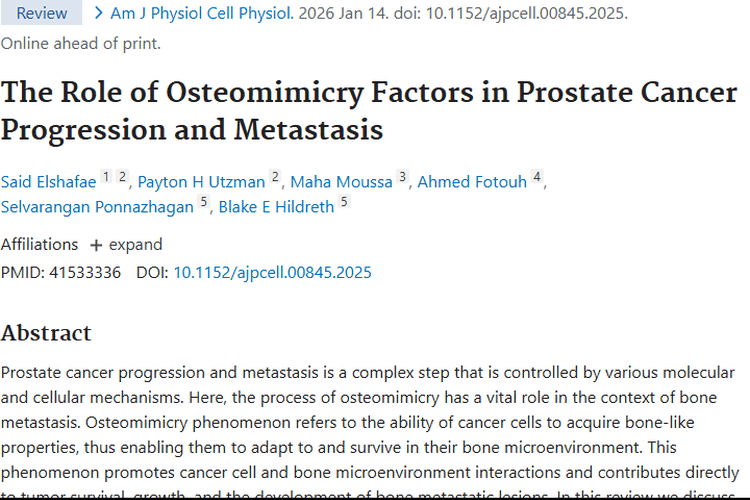This screenshot has width=750, height=500.
Task: Open author Said Elshafae's link
Action: click(47, 181)
